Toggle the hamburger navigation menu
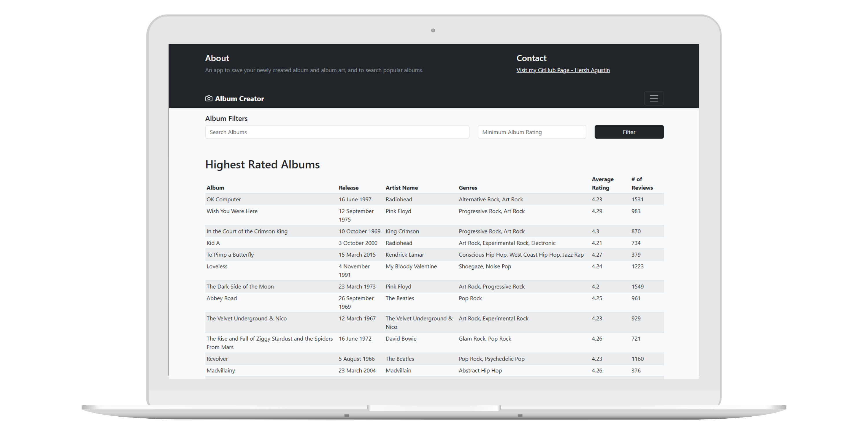 coord(654,98)
